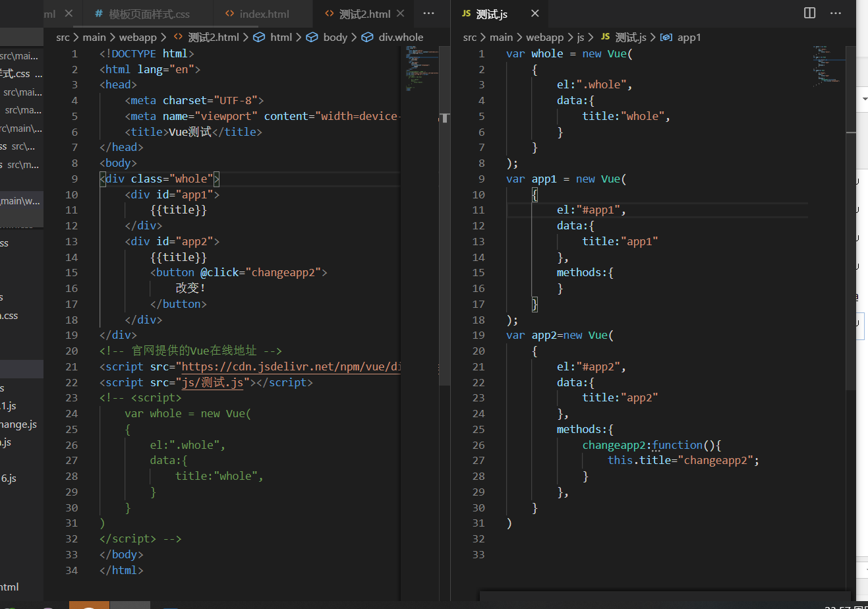868x609 pixels.
Task: Click the left editor minimap
Action: point(422,69)
